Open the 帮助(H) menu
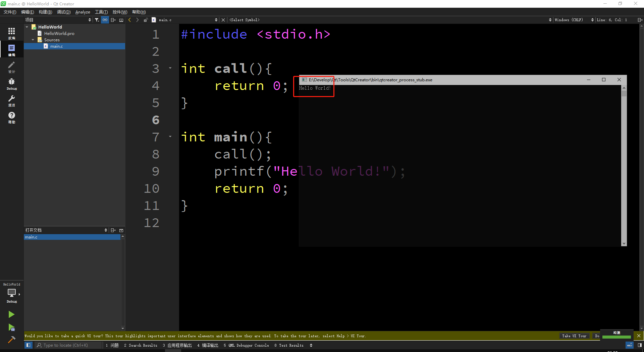This screenshot has width=644, height=352. coord(139,12)
